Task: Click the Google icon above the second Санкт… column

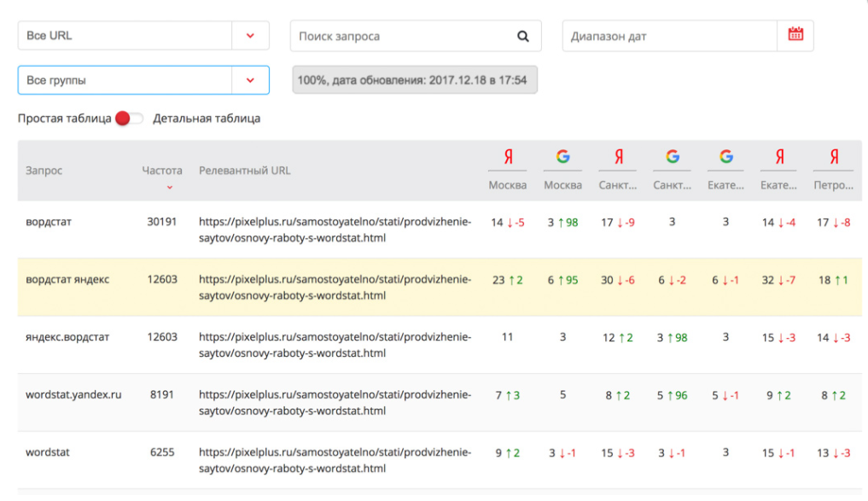Action: point(673,157)
